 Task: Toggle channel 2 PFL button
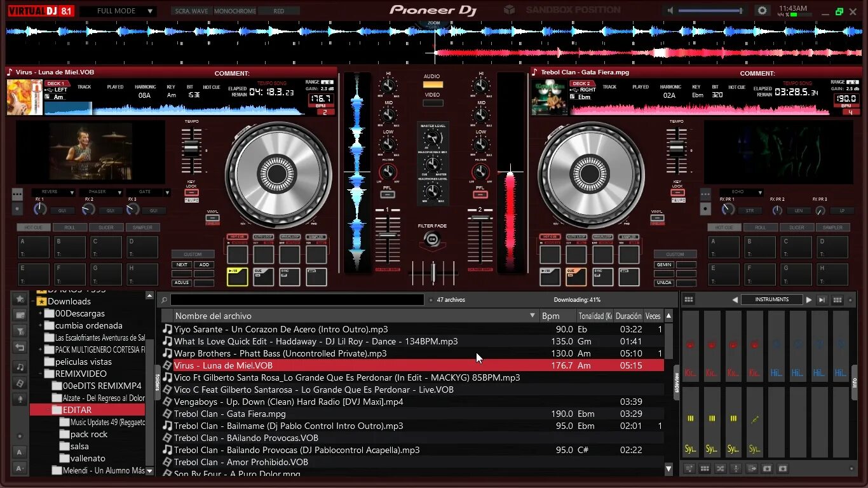(x=481, y=194)
